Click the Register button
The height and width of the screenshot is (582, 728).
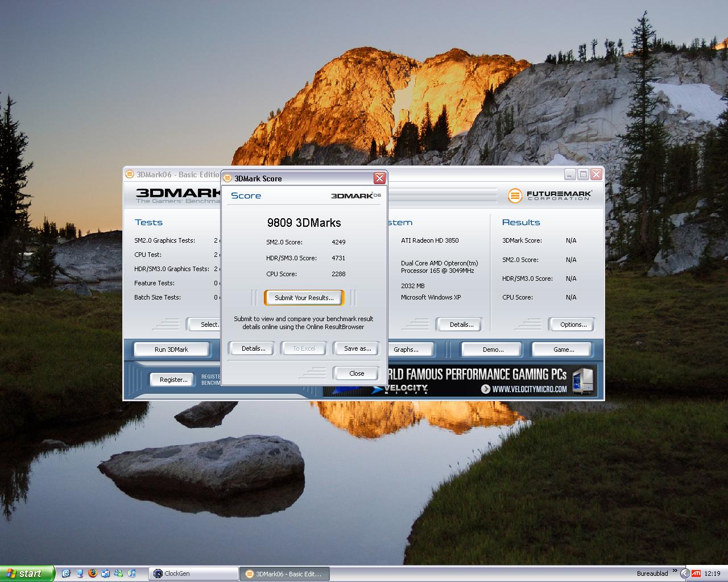173,380
